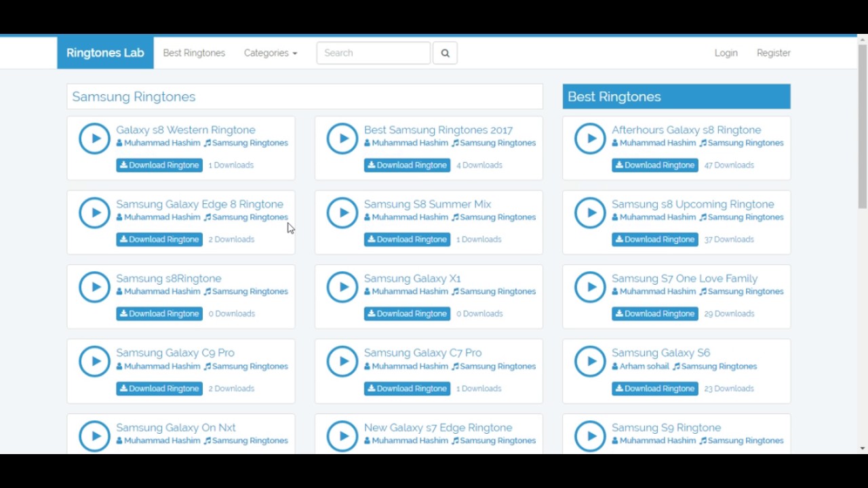Download Best Samsung Ringtones 2017

(x=407, y=165)
